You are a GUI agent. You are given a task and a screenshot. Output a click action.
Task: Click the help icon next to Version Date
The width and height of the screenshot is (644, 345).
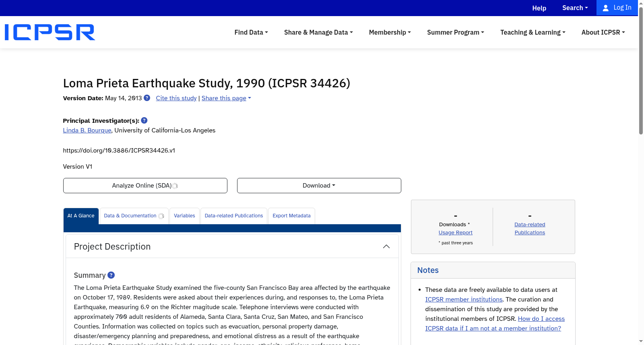147,98
